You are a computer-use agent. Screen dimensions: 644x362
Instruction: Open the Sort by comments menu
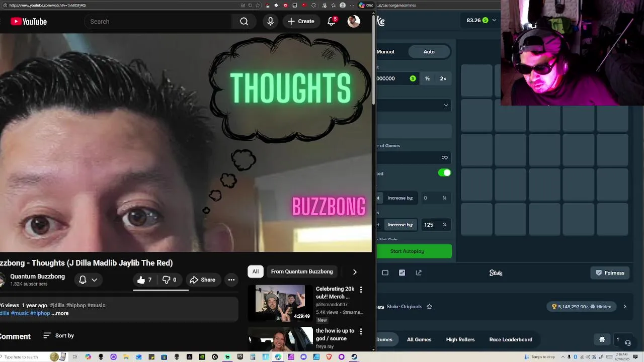pyautogui.click(x=59, y=335)
